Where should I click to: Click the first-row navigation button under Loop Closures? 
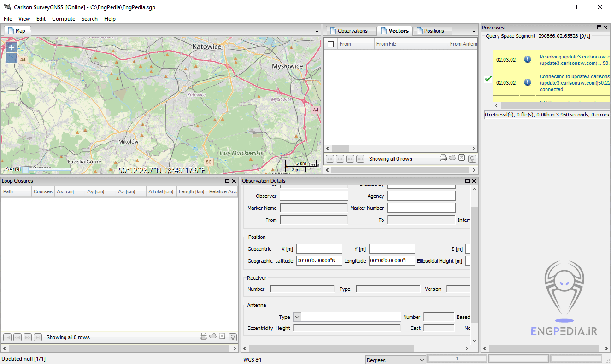pos(7,336)
